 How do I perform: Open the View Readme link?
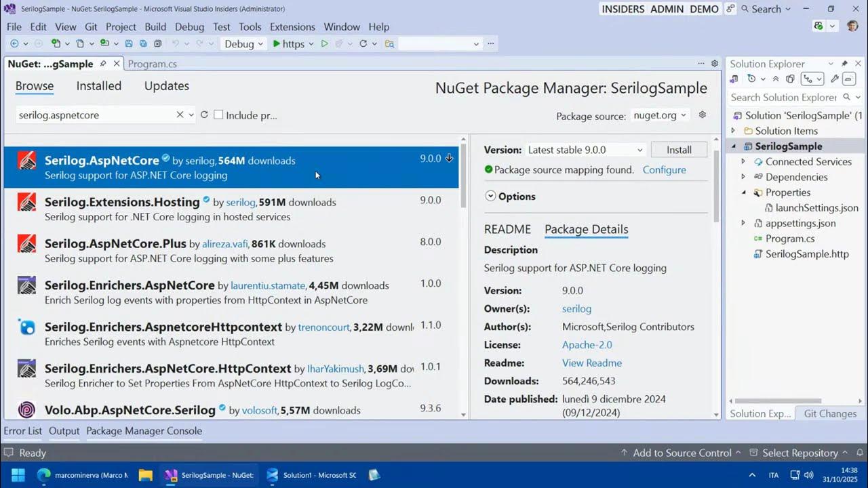point(592,363)
